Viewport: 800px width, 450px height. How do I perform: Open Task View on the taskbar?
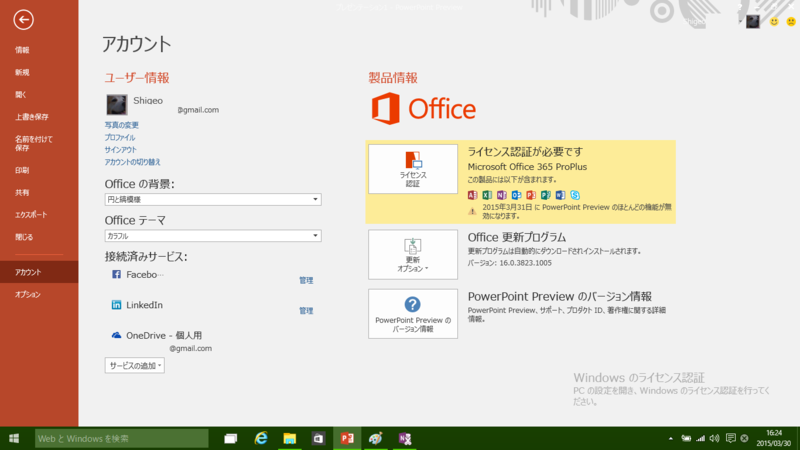click(231, 438)
